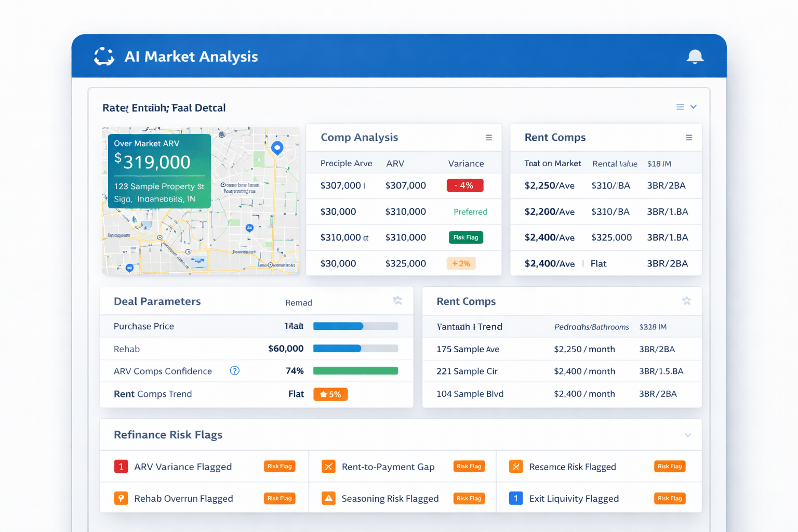The width and height of the screenshot is (798, 532).
Task: Click the Risk Flag badge for Rehab Overrun Flagged
Action: click(280, 498)
